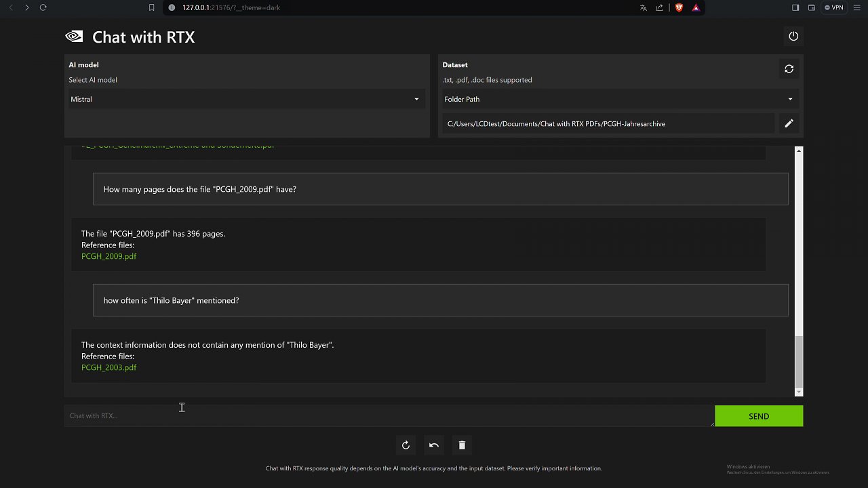
Task: Click the "does not contain any mention" response
Action: click(208, 345)
